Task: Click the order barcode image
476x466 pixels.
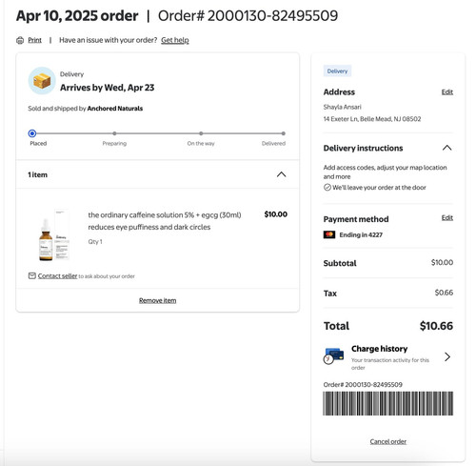Action: [387, 403]
